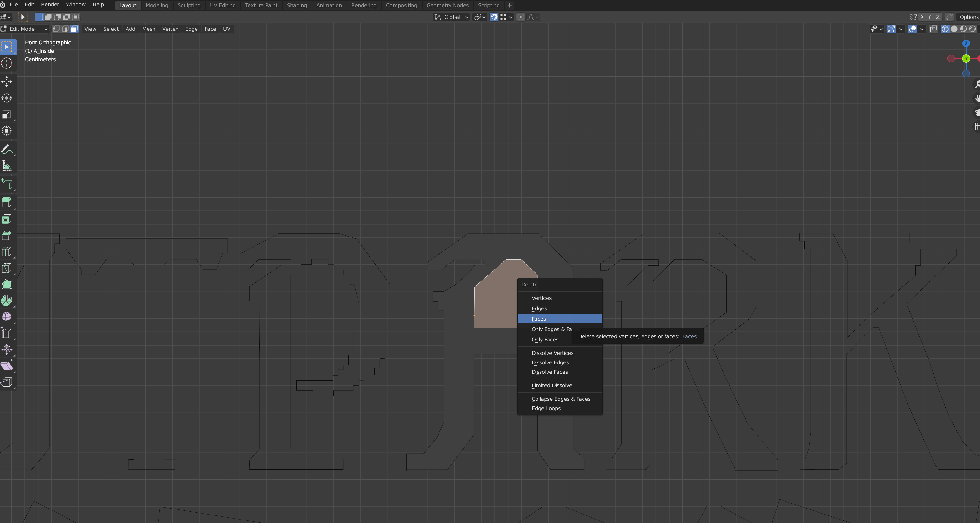980x523 pixels.
Task: Expand snapping options dropdown
Action: tap(506, 17)
